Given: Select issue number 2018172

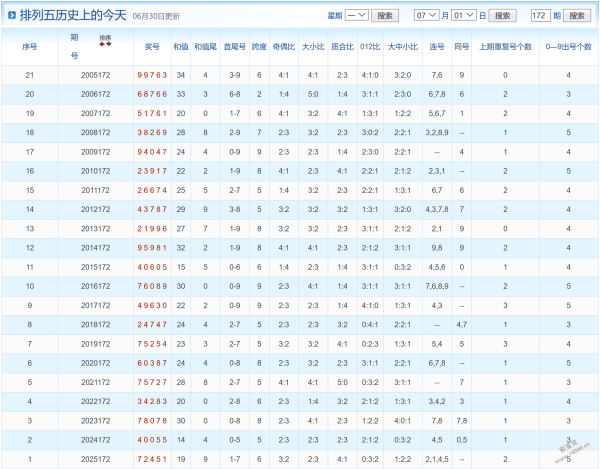Looking at the screenshot, I should (95, 325).
